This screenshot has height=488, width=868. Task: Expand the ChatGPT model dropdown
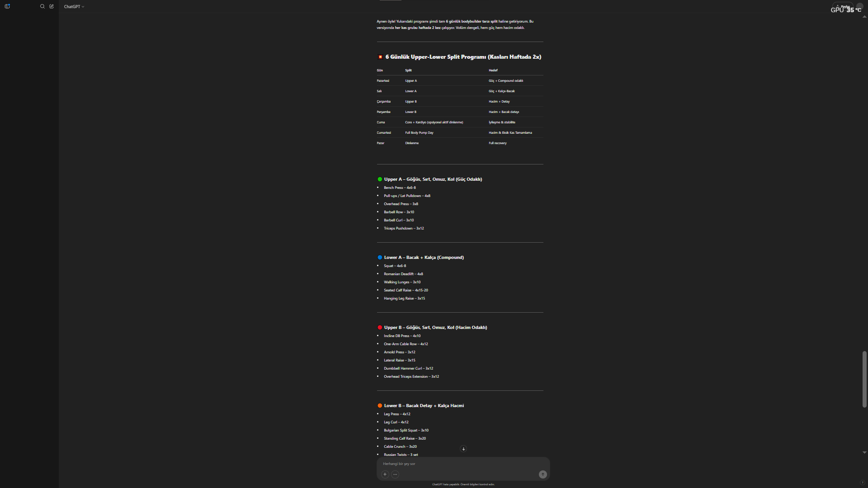coord(74,7)
